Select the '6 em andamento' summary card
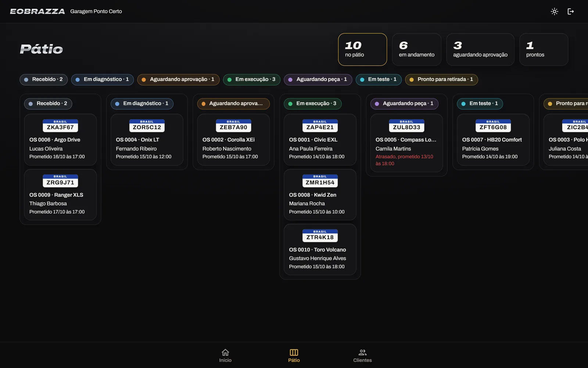 click(417, 50)
